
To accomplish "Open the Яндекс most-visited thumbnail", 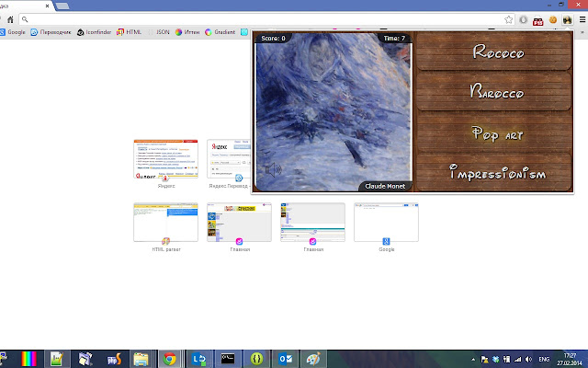I will click(x=165, y=159).
